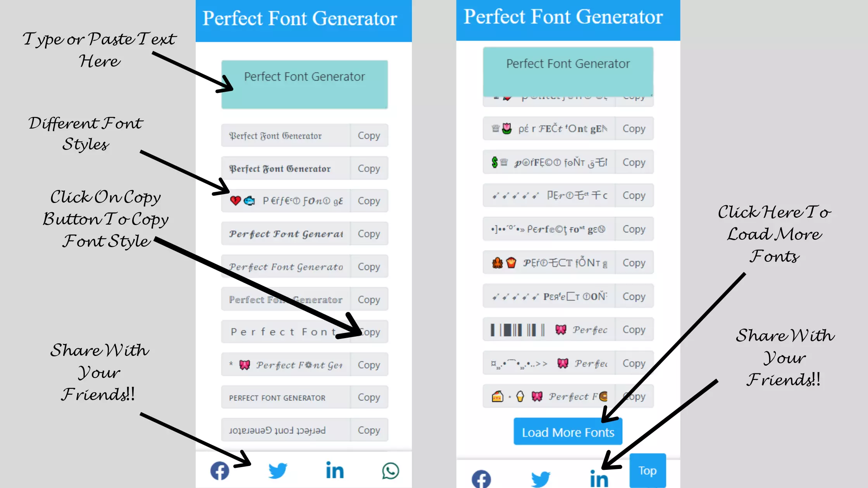The height and width of the screenshot is (488, 868).
Task: Click the Top button to scroll up
Action: click(648, 470)
